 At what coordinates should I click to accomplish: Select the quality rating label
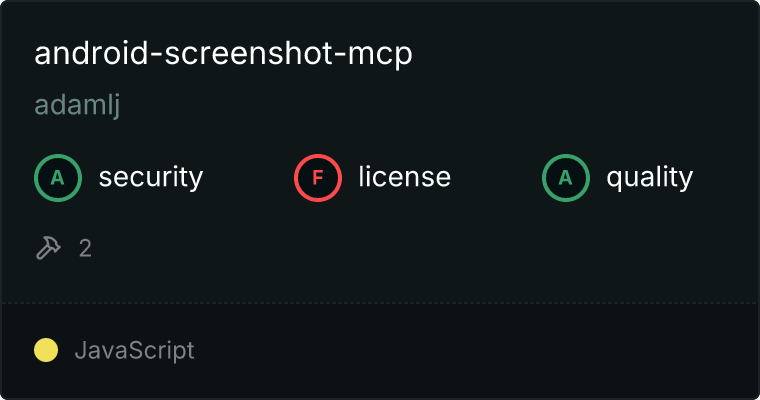[x=649, y=177]
